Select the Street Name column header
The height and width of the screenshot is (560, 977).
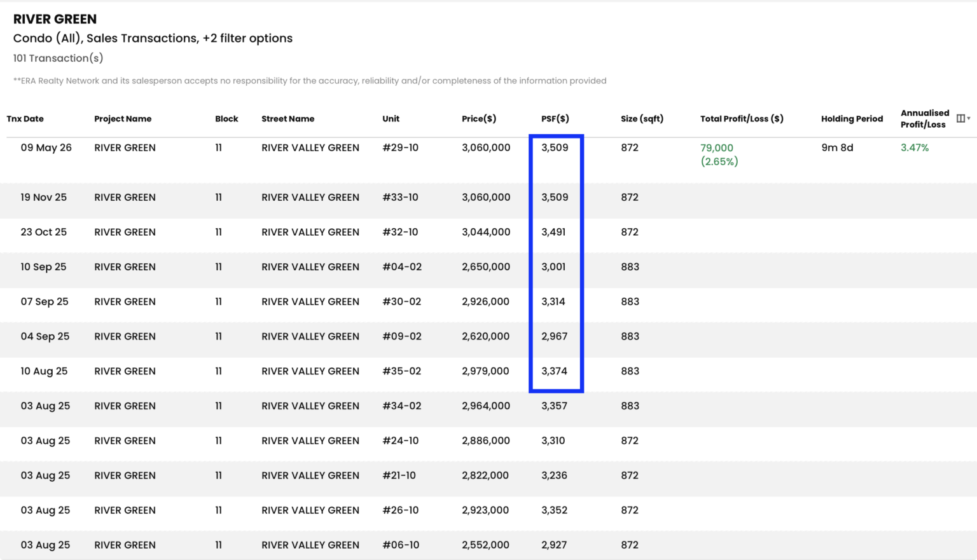(x=288, y=119)
